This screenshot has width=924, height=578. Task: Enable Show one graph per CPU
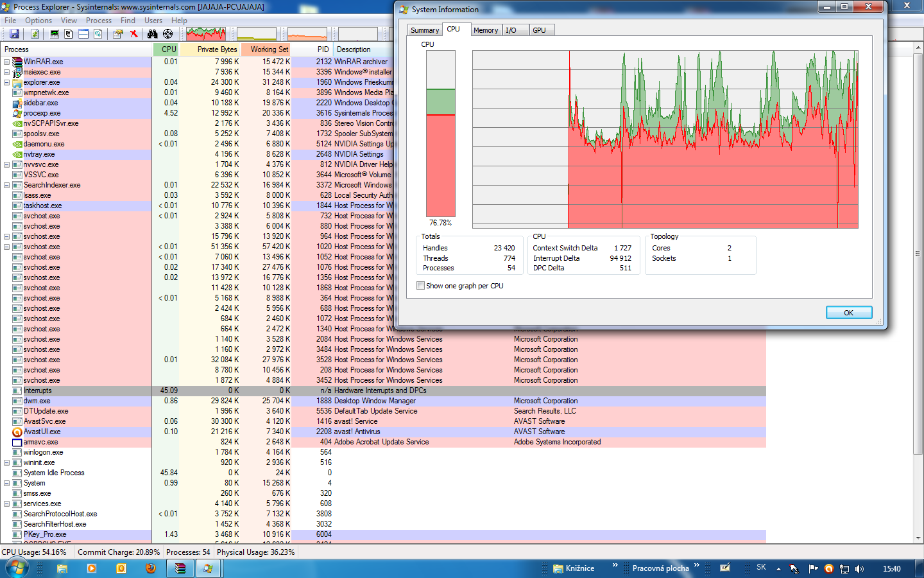click(421, 286)
